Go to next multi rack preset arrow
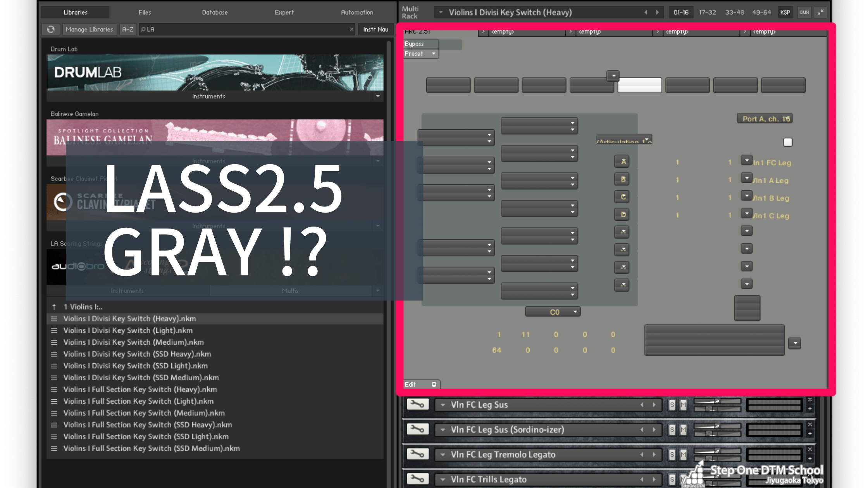Image resolution: width=868 pixels, height=488 pixels. (x=657, y=12)
